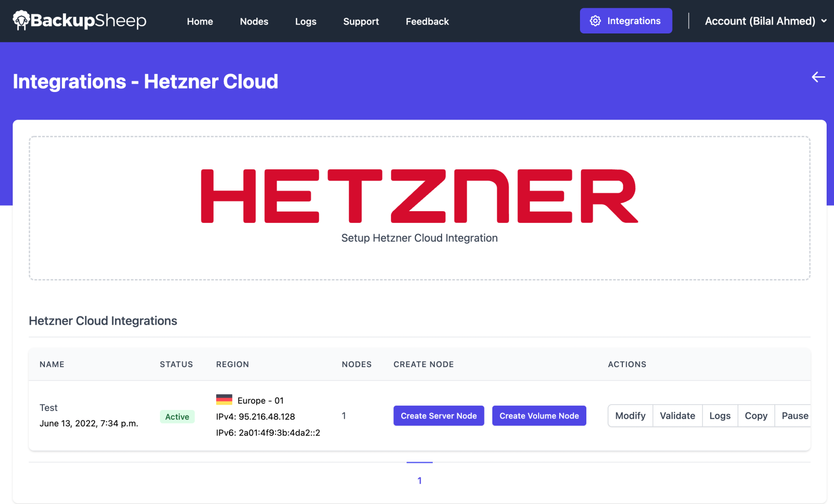Open the Logs menu in navbar
Screen dimensions: 834x504
(x=306, y=22)
